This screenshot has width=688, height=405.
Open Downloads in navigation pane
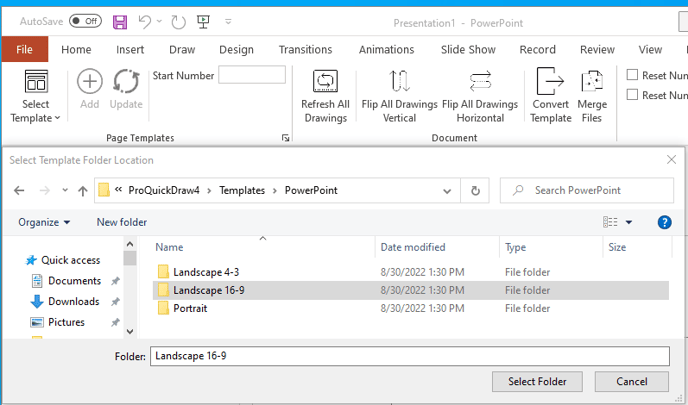pyautogui.click(x=65, y=301)
